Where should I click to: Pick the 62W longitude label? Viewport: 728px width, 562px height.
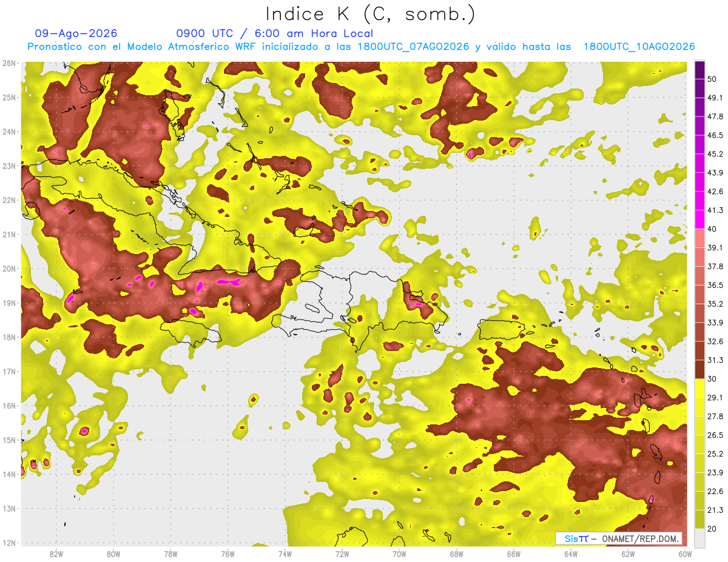[628, 554]
